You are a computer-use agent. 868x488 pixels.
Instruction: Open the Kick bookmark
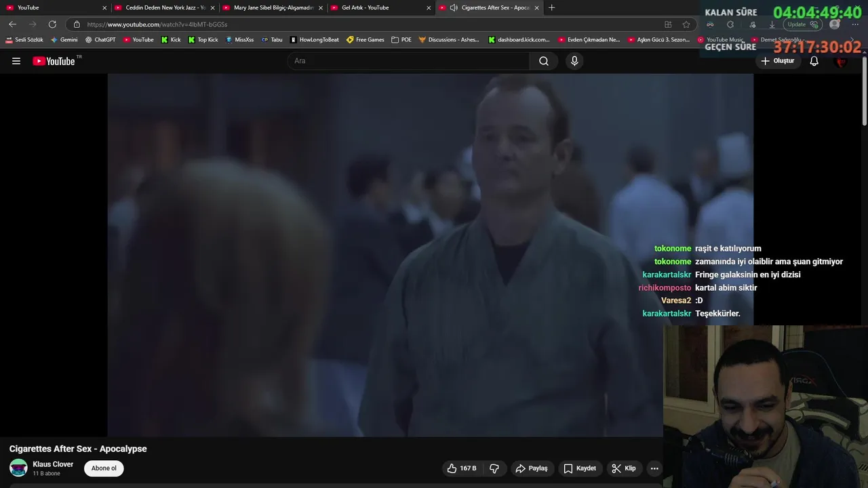[x=171, y=40]
